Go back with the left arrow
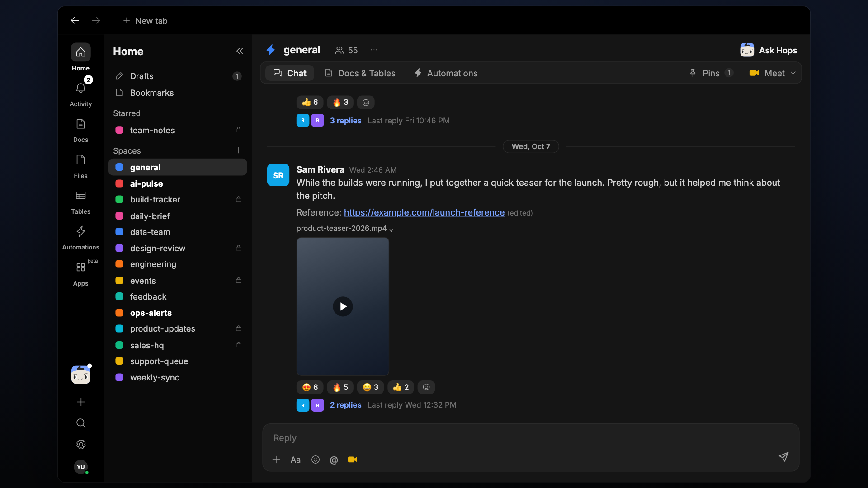The image size is (868, 488). [75, 21]
